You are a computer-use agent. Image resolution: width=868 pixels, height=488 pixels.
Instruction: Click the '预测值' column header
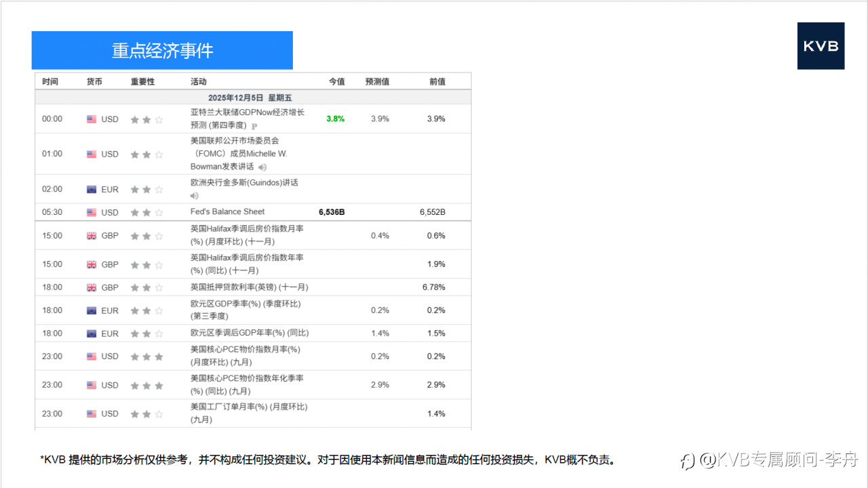(x=377, y=81)
